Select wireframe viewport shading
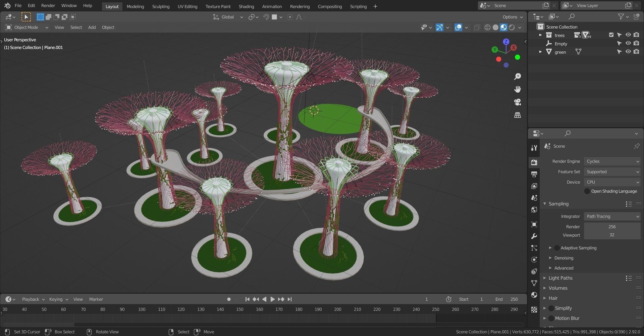 (x=488, y=28)
